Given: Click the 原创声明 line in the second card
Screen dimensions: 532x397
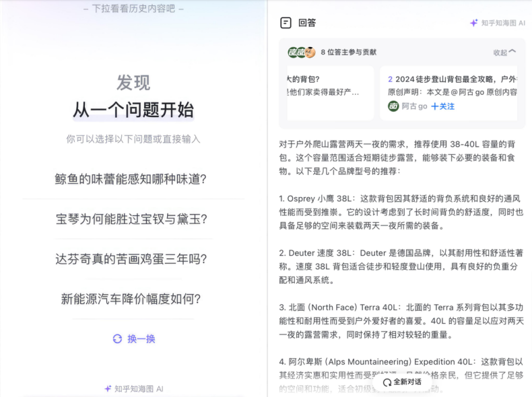Looking at the screenshot, I should pyautogui.click(x=453, y=92).
